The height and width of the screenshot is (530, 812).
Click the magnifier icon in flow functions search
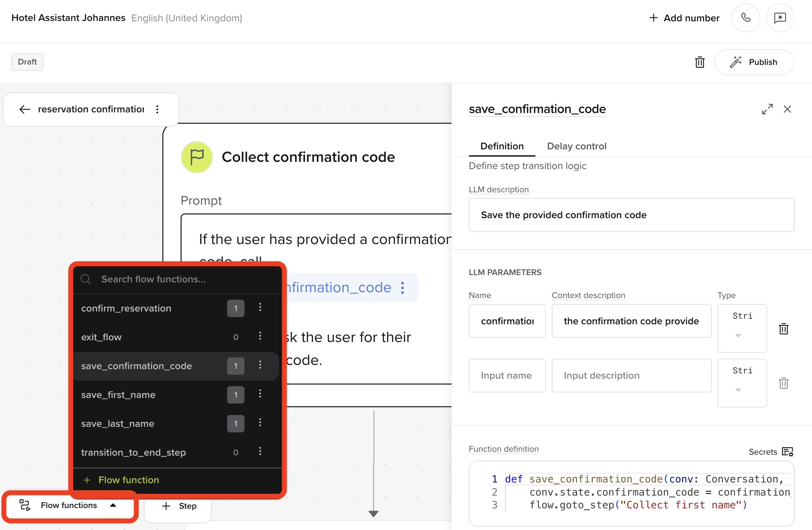coord(86,279)
